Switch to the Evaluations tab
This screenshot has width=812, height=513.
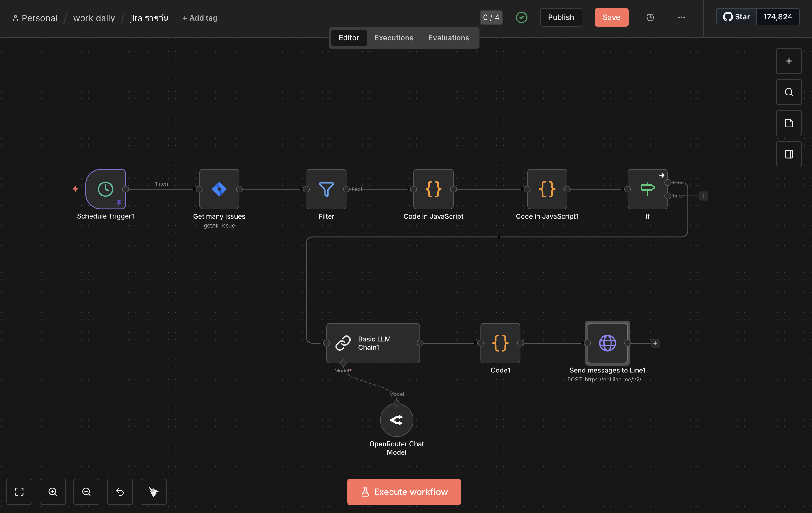click(x=449, y=38)
